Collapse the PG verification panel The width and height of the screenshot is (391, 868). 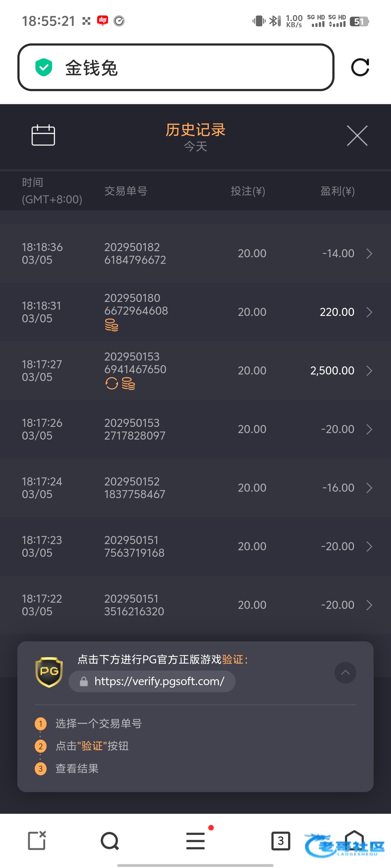[x=345, y=673]
